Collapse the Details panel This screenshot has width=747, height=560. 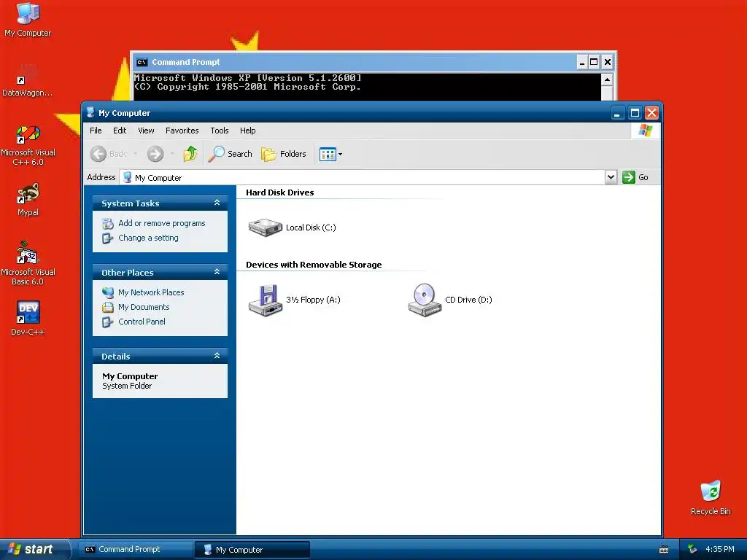click(x=217, y=356)
